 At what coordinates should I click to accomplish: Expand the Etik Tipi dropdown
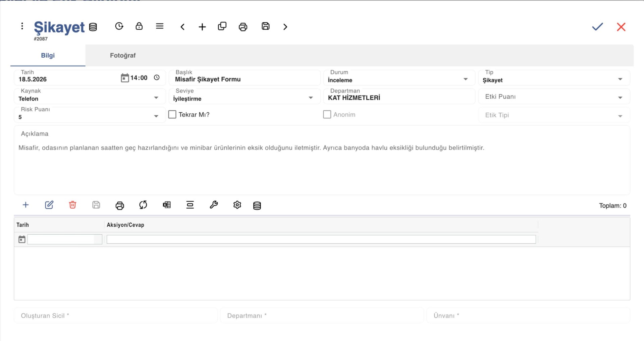620,116
